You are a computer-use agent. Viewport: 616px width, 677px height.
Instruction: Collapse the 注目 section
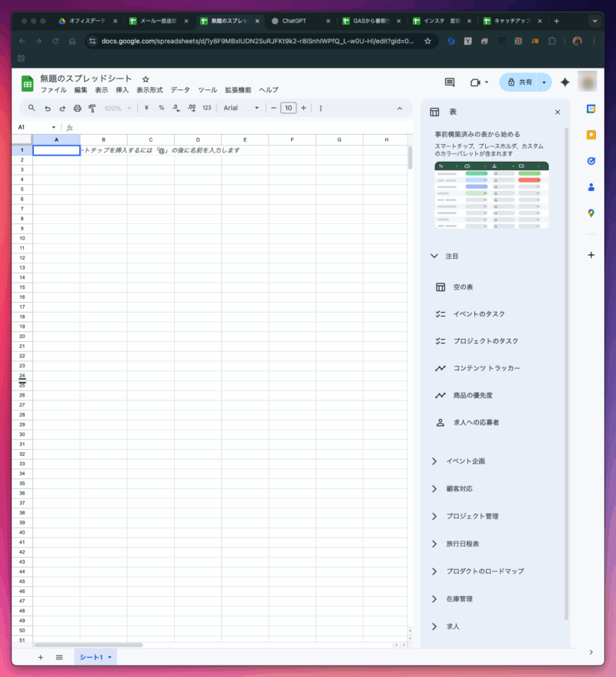coord(434,256)
